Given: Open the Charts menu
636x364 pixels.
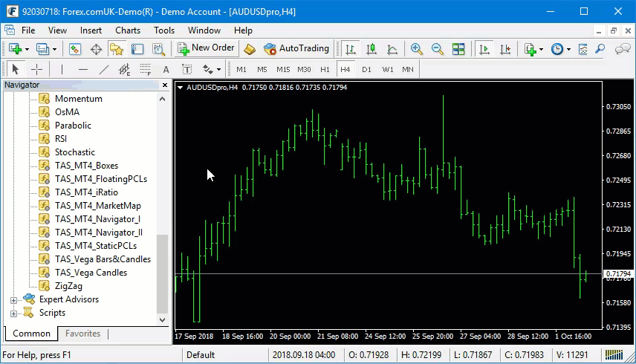Looking at the screenshot, I should coord(128,30).
